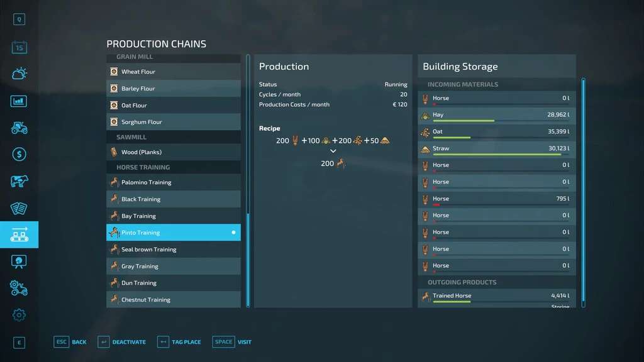The height and width of the screenshot is (362, 644).
Task: Open the contracts papers icon
Action: (19, 209)
